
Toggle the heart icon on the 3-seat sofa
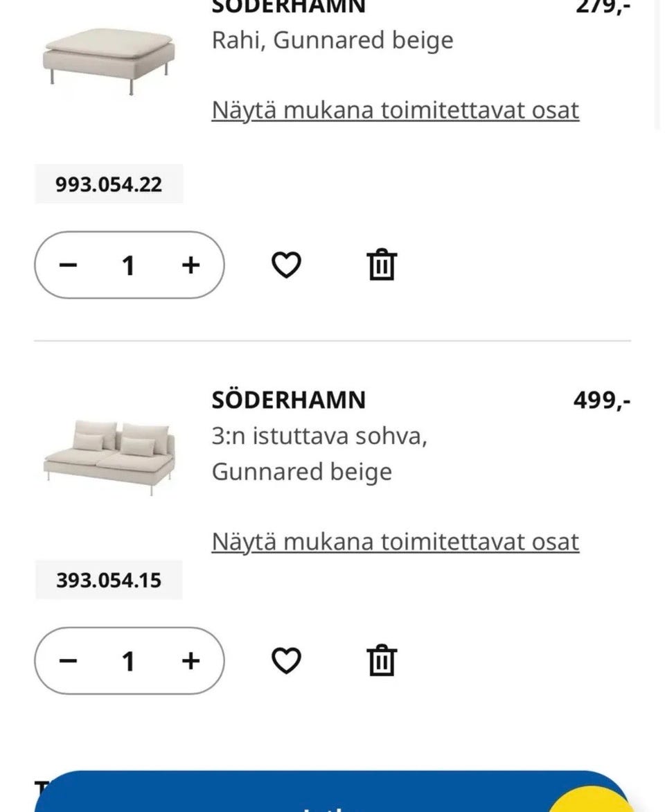coord(286,661)
